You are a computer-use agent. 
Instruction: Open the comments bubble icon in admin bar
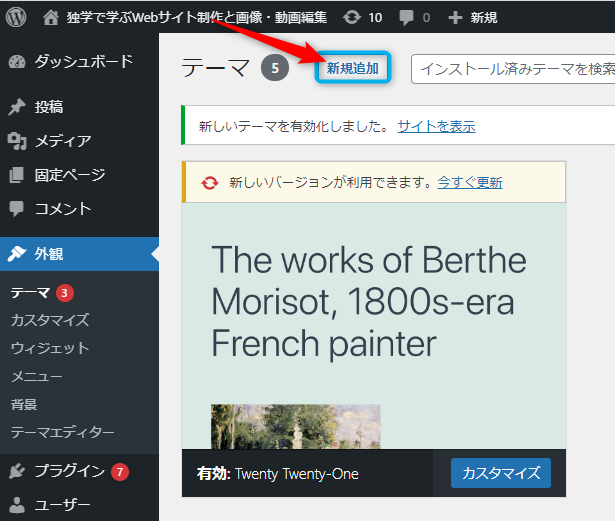[x=406, y=18]
